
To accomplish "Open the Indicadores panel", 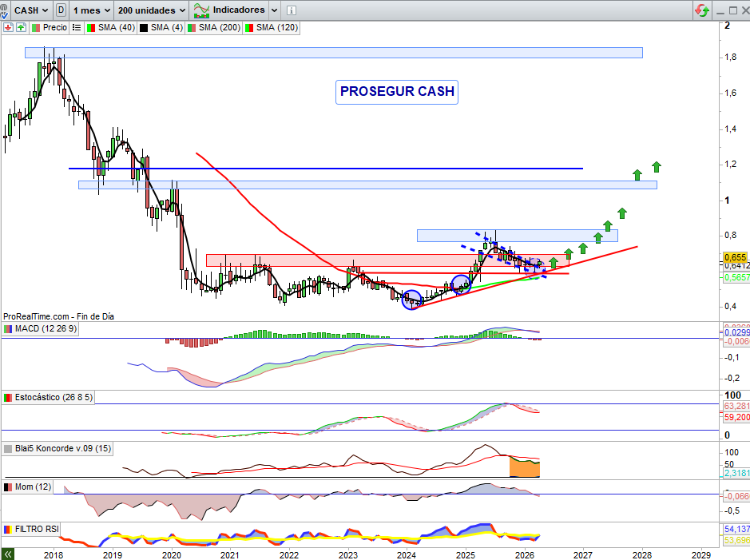I will pos(229,10).
